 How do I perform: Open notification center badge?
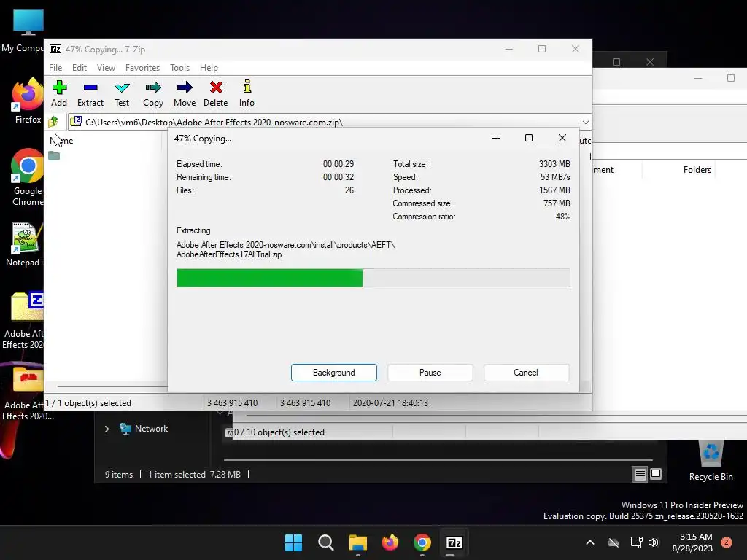click(727, 542)
